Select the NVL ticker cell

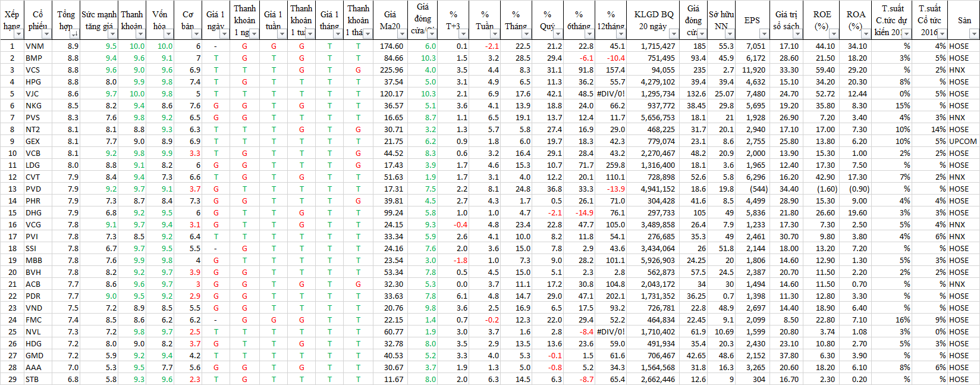[x=39, y=331]
